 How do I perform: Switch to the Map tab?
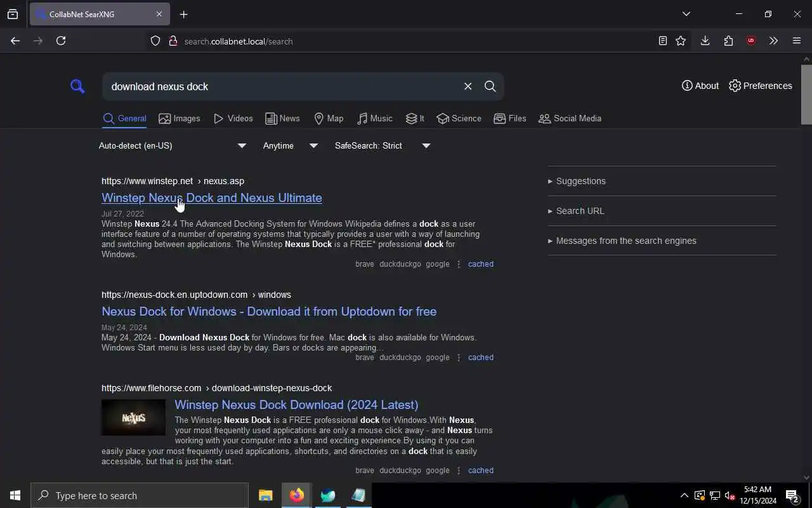click(x=329, y=119)
